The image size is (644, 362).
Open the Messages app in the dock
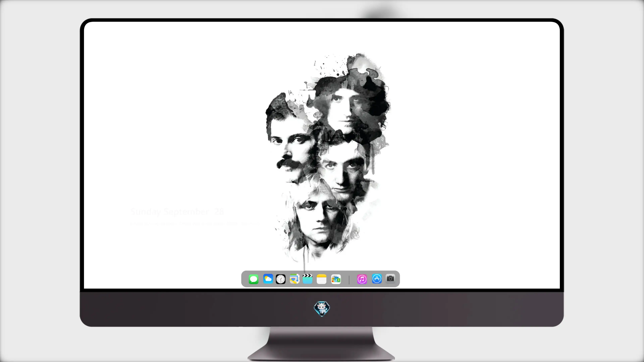[254, 279]
